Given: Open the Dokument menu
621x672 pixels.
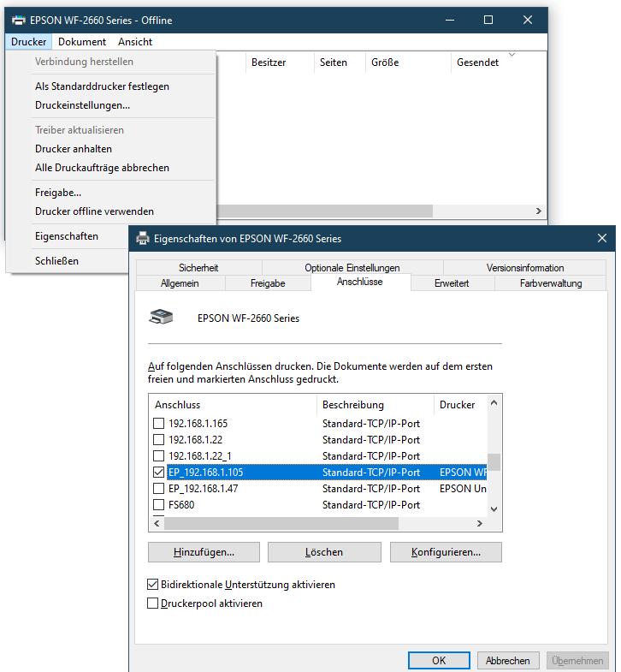Looking at the screenshot, I should 82,42.
